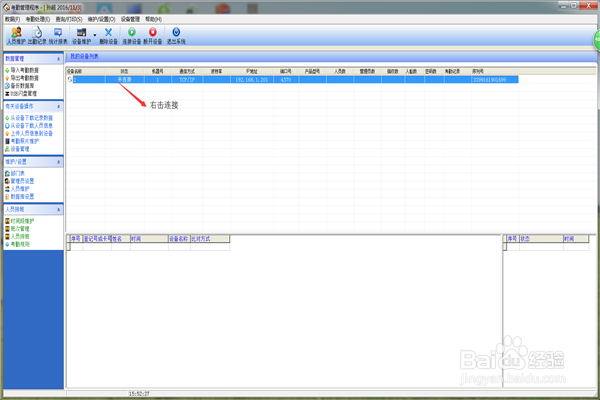Screen dimensions: 600x400
Task: Open 考勤照片维护 in sidebar
Action: point(24,141)
